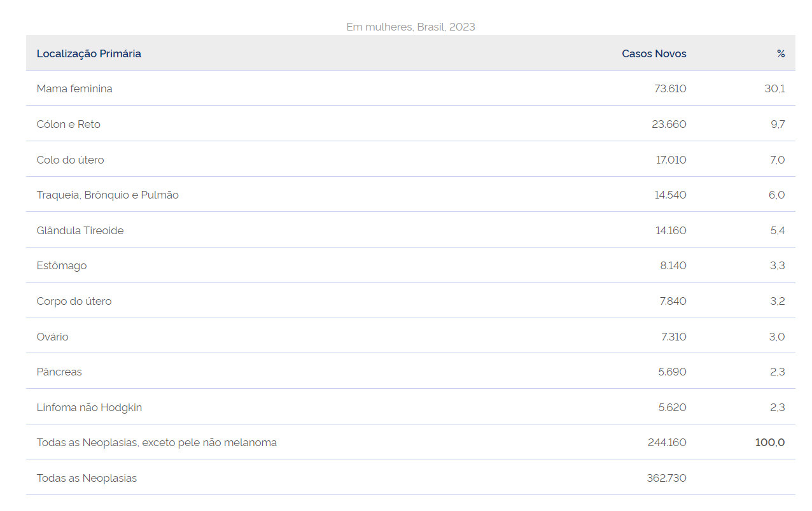Select the Pâncreas row label
Viewport: 812px width, 511px height.
(x=59, y=372)
